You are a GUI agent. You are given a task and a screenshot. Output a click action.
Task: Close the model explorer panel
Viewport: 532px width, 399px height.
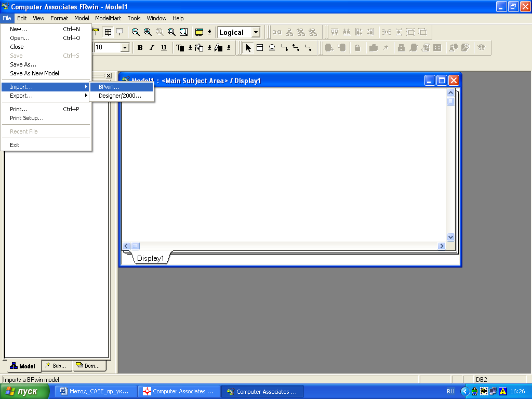point(109,76)
